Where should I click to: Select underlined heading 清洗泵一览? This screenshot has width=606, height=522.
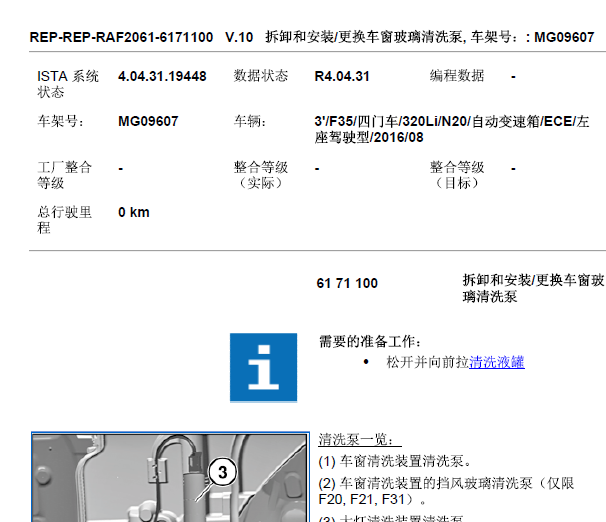click(360, 440)
